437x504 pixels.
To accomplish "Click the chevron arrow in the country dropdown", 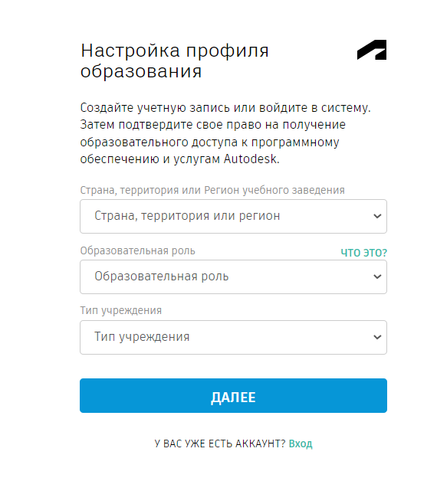I will click(x=377, y=216).
